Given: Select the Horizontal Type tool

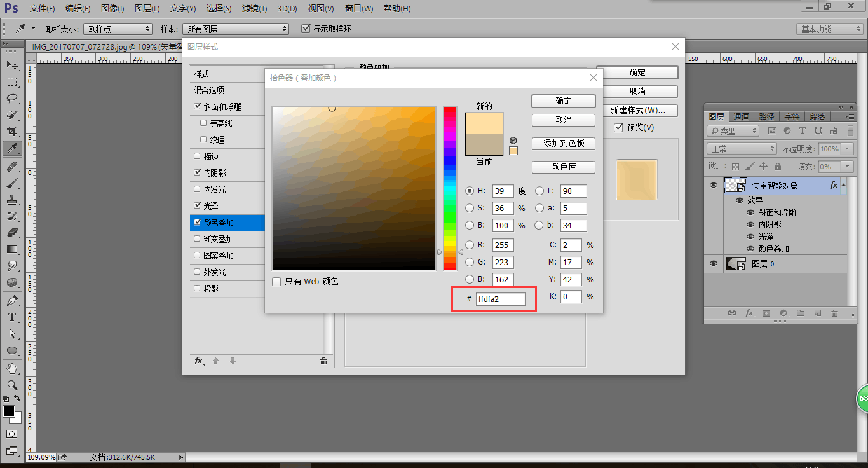Looking at the screenshot, I should [12, 317].
